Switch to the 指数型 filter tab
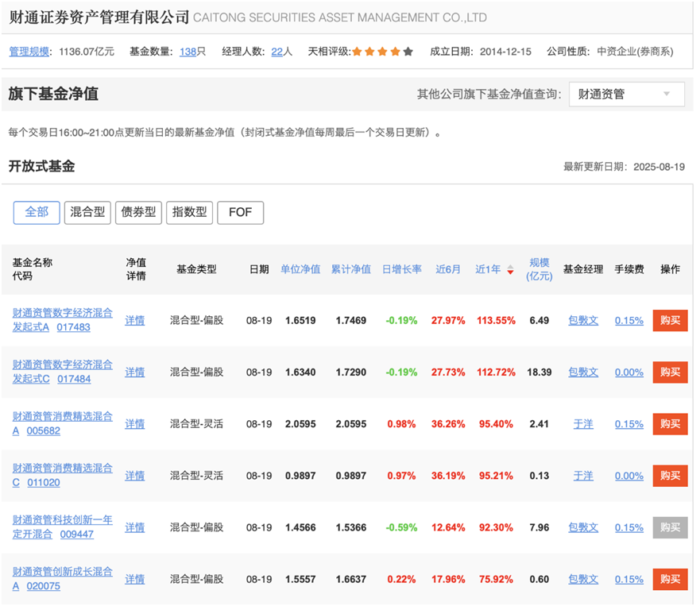 [x=189, y=212]
